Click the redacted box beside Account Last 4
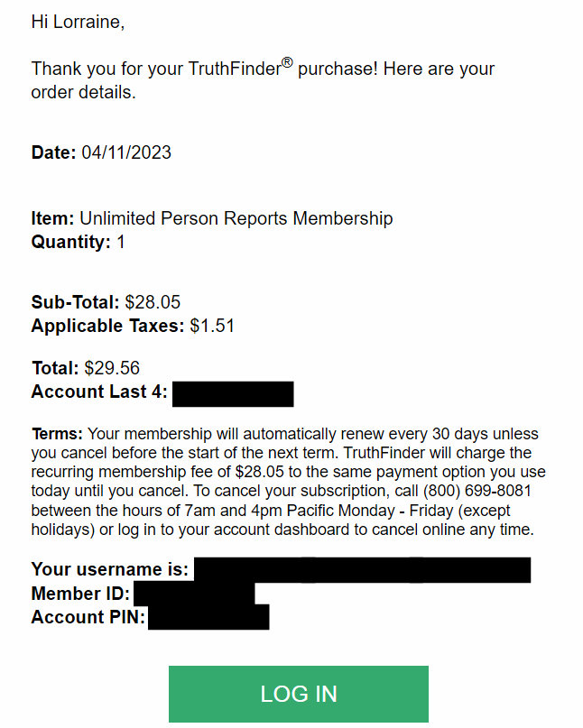The image size is (583, 728). [233, 393]
